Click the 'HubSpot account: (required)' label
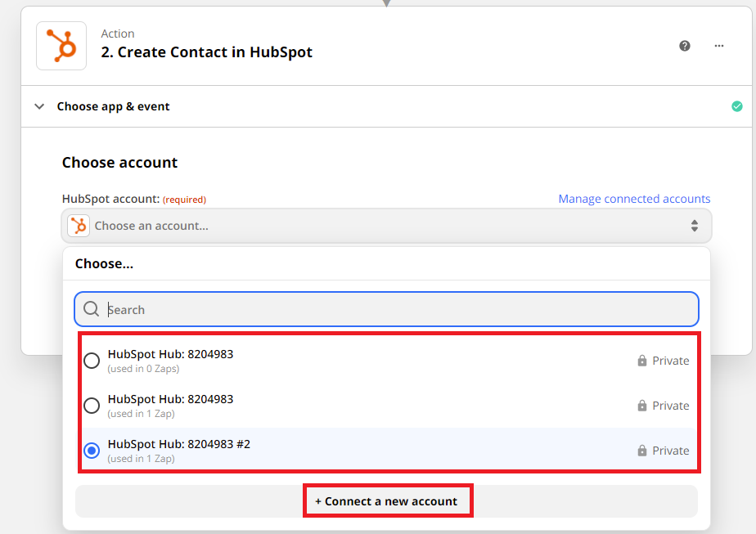This screenshot has width=756, height=534. click(134, 199)
